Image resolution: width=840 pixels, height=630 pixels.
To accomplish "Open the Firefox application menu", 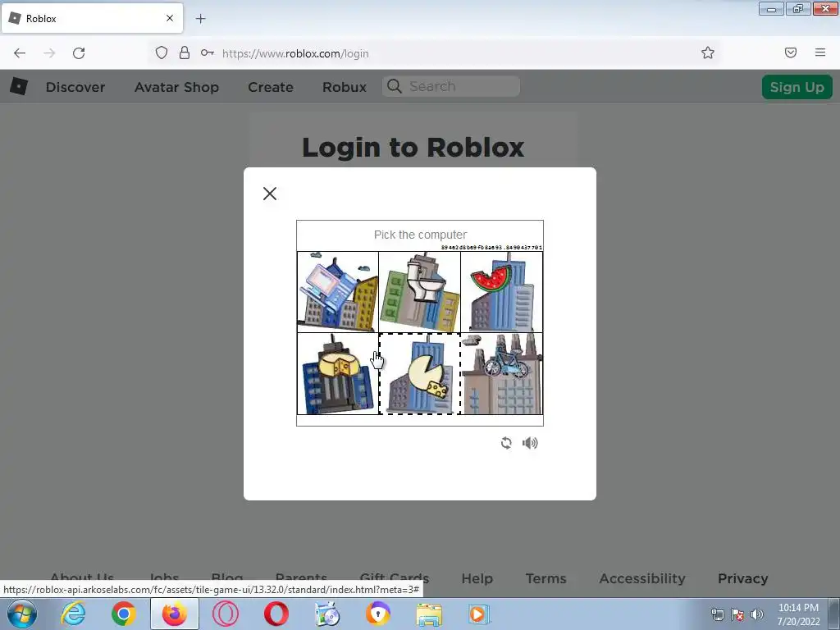I will point(820,52).
